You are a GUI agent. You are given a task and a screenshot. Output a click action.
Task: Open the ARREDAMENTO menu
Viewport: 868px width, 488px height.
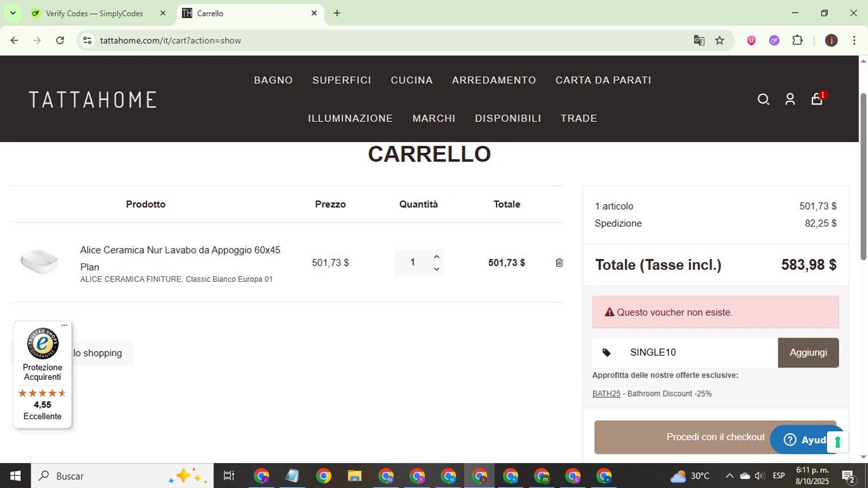click(494, 80)
